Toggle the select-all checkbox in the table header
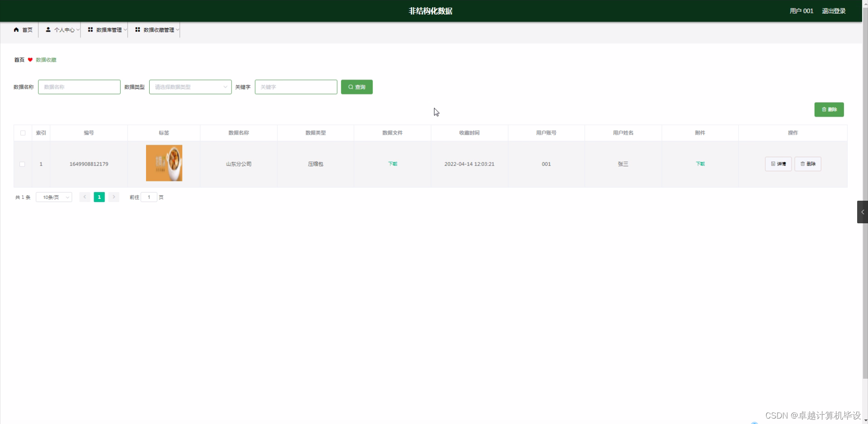 (x=22, y=132)
